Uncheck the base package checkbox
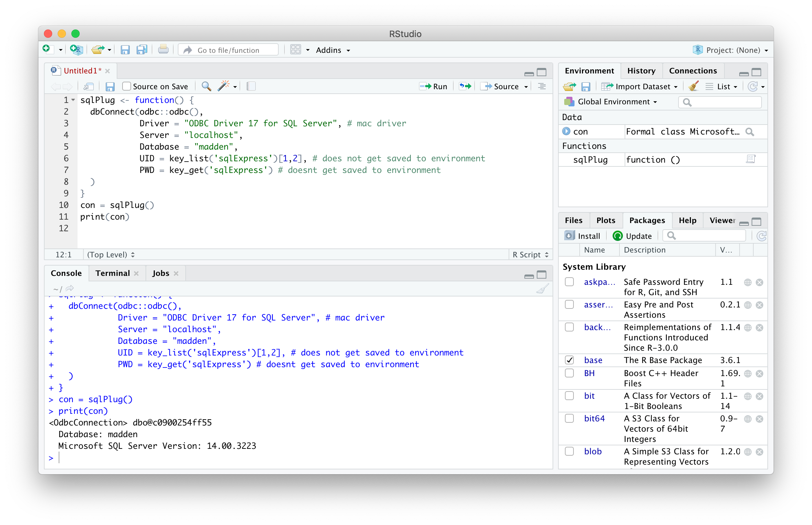812x525 pixels. (569, 360)
